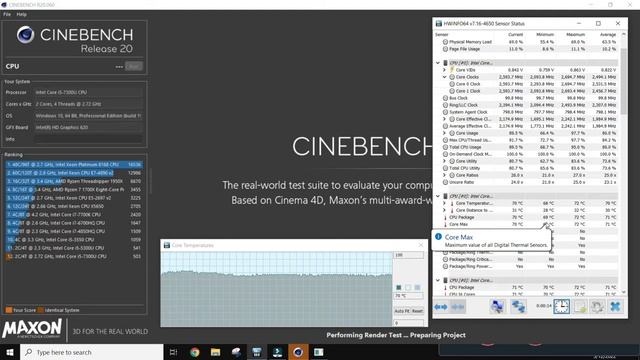The image size is (640, 360).
Task: Click the Average column header in HWiNFO
Action: pyautogui.click(x=608, y=35)
